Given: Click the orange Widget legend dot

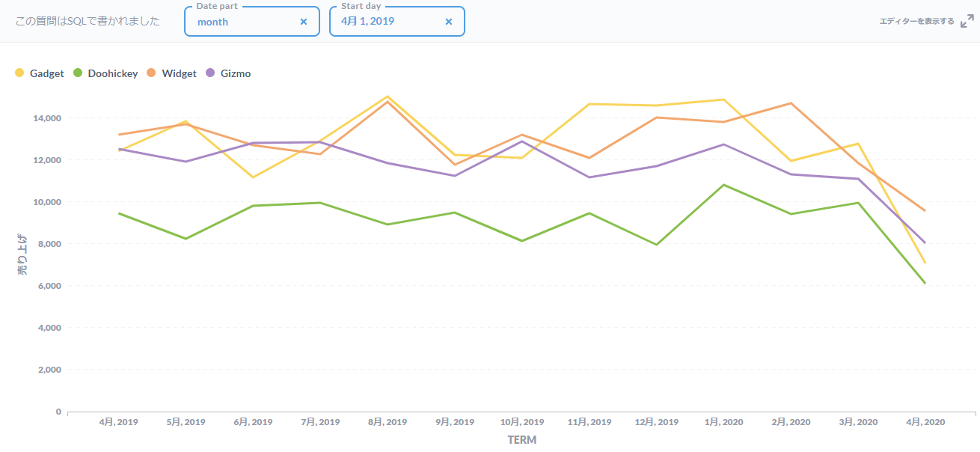Looking at the screenshot, I should [153, 73].
